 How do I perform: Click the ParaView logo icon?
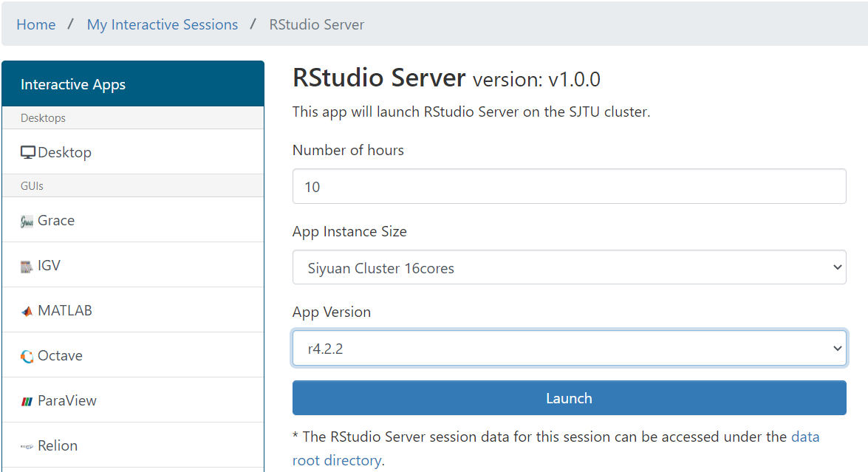pyautogui.click(x=27, y=401)
